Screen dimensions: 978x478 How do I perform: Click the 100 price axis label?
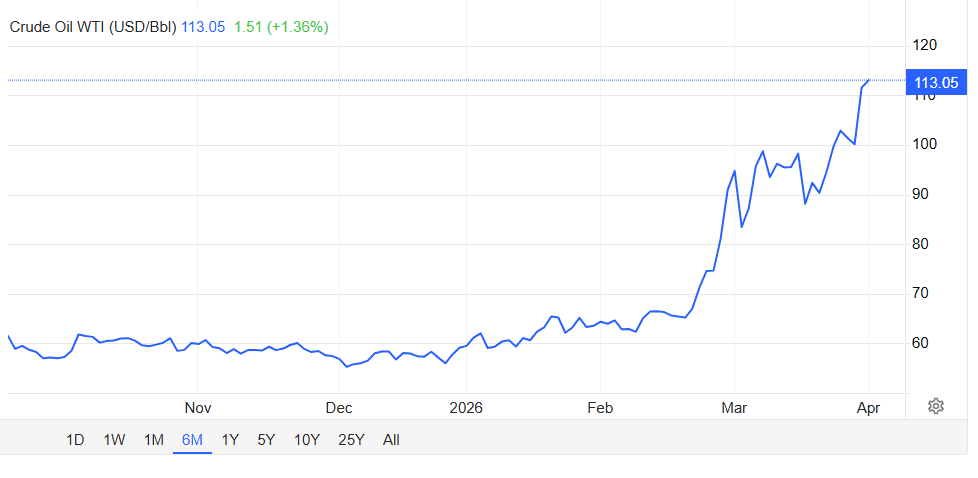coord(925,144)
